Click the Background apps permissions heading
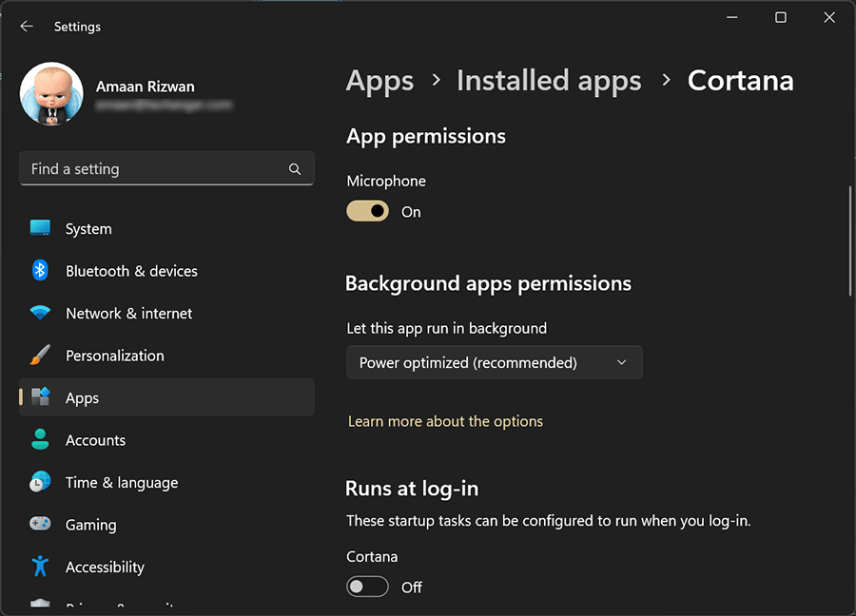Image resolution: width=856 pixels, height=616 pixels. click(488, 283)
